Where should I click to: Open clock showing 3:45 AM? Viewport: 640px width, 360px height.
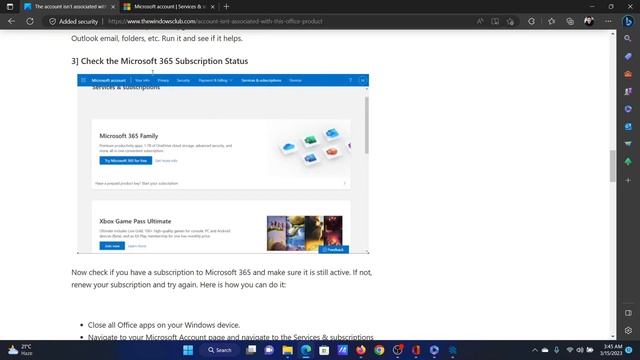[x=612, y=350]
